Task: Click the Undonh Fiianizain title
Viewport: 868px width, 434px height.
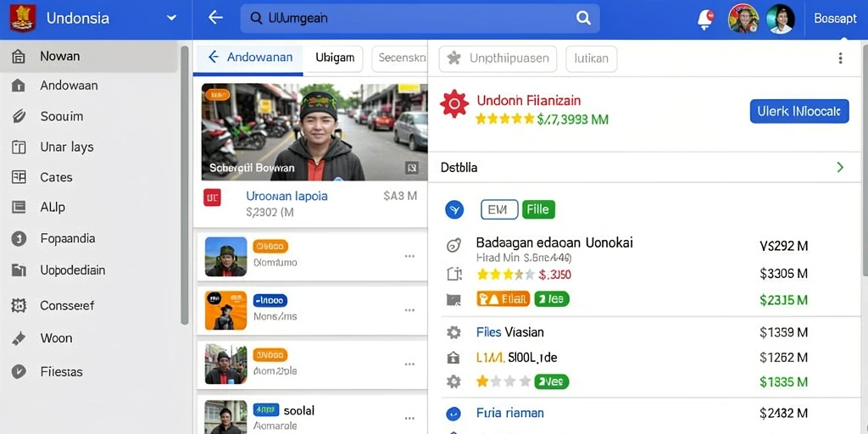Action: [529, 100]
